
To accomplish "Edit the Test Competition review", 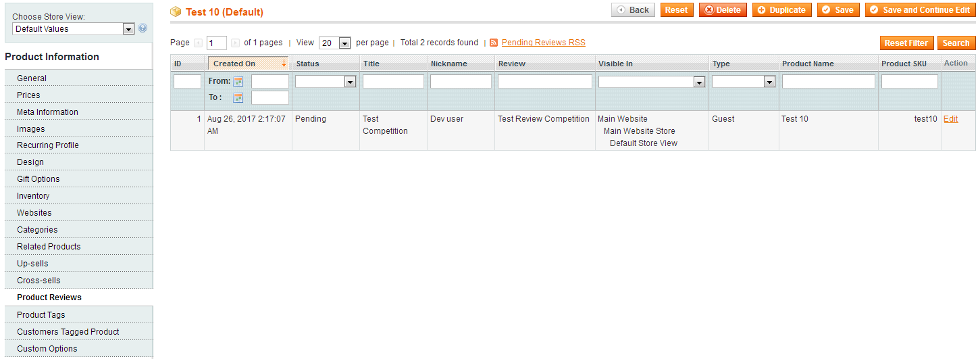I will click(950, 119).
